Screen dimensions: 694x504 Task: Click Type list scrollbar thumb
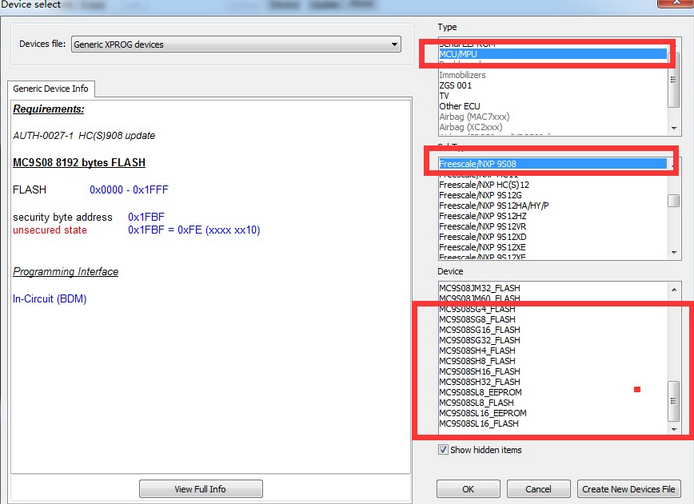pos(674,81)
